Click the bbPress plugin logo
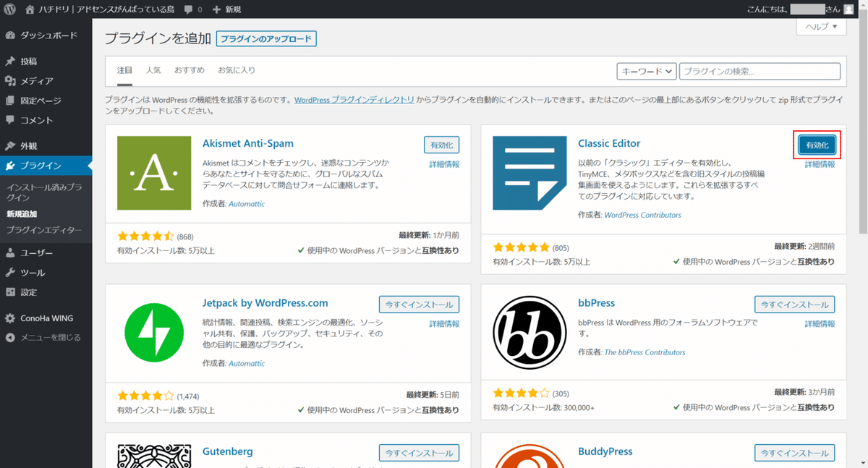Image resolution: width=868 pixels, height=468 pixels. coord(529,333)
